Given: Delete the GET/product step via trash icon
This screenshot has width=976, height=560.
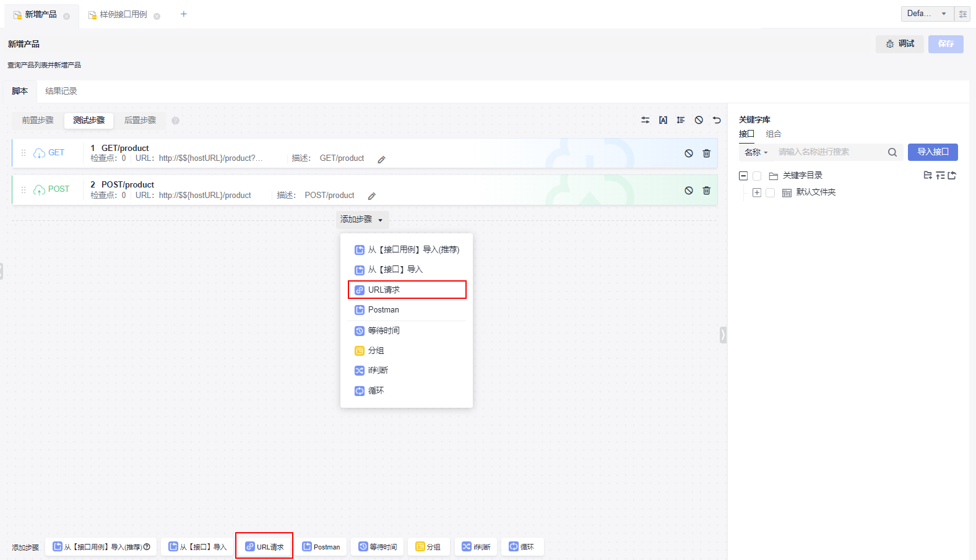Looking at the screenshot, I should [706, 153].
